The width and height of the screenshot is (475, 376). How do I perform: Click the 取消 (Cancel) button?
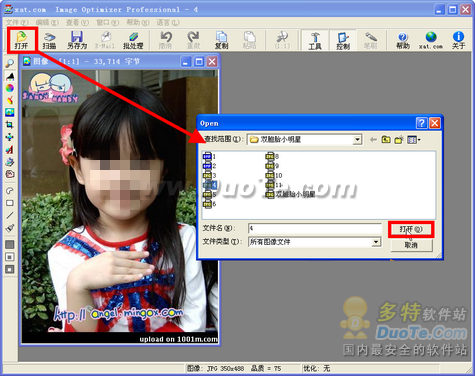click(x=411, y=245)
